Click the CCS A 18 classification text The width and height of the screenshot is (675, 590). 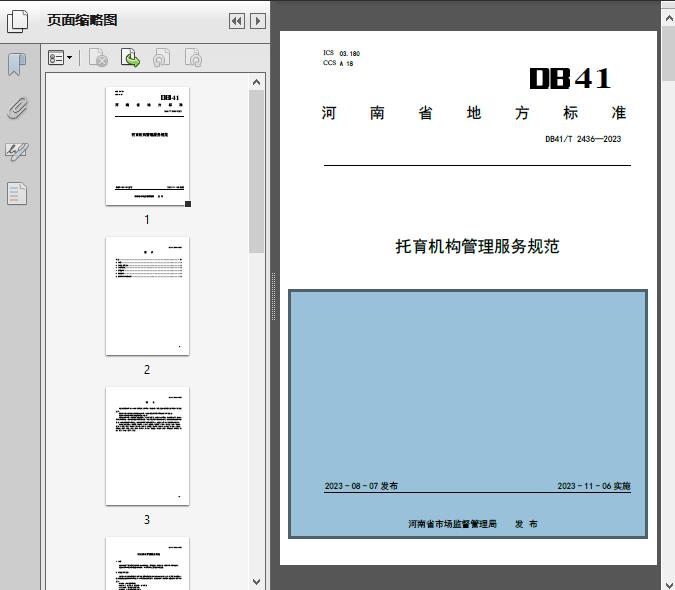338,63
